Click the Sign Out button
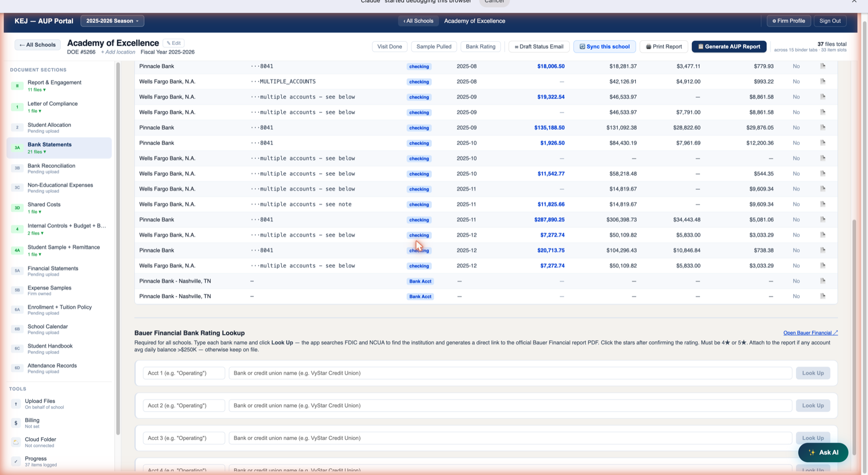 (830, 21)
